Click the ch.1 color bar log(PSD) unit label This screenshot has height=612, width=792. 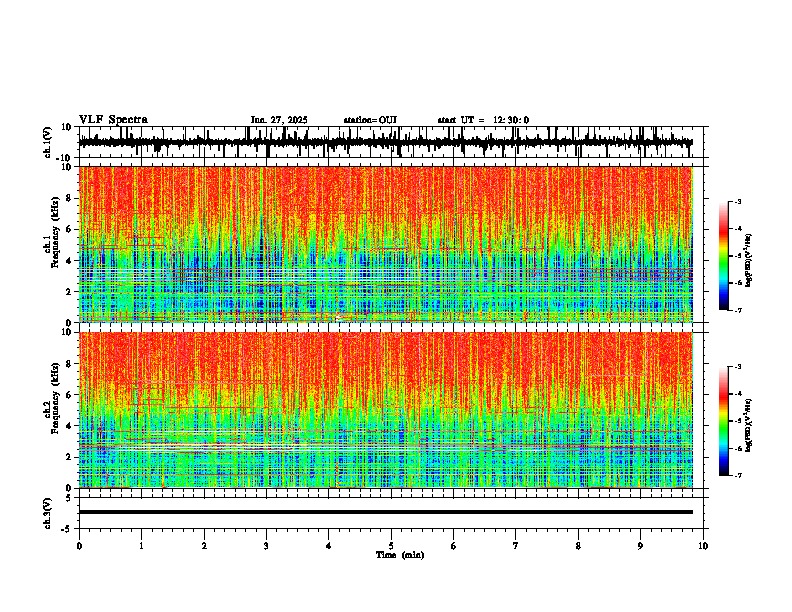coord(749,260)
